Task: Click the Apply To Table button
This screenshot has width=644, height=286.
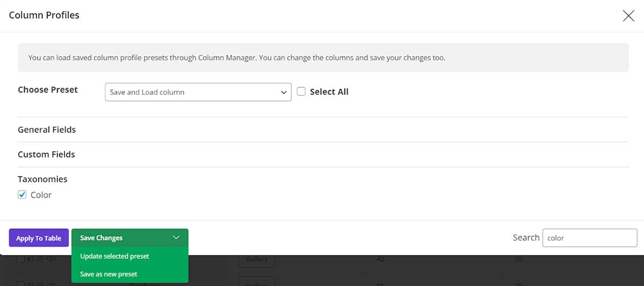Action: coord(39,238)
